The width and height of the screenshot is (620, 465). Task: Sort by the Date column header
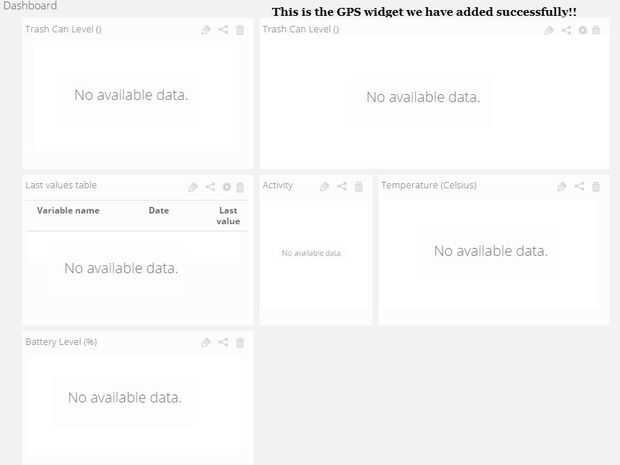pyautogui.click(x=159, y=211)
